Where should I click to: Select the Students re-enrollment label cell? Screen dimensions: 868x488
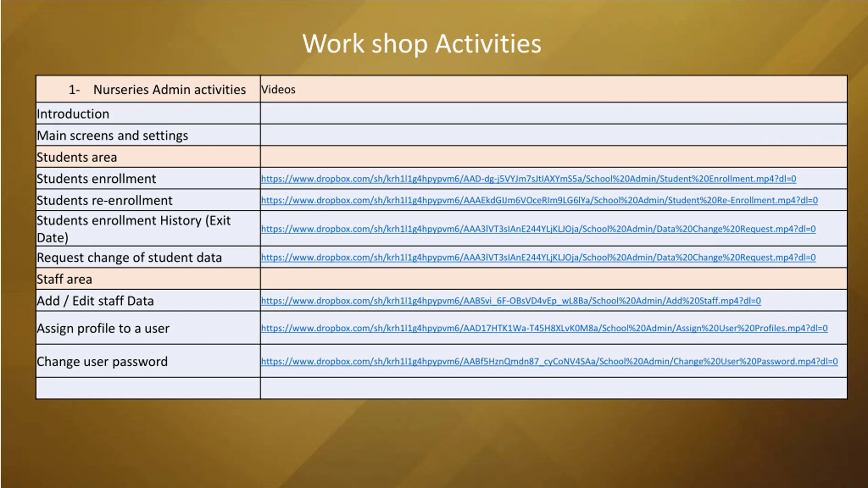tap(104, 200)
